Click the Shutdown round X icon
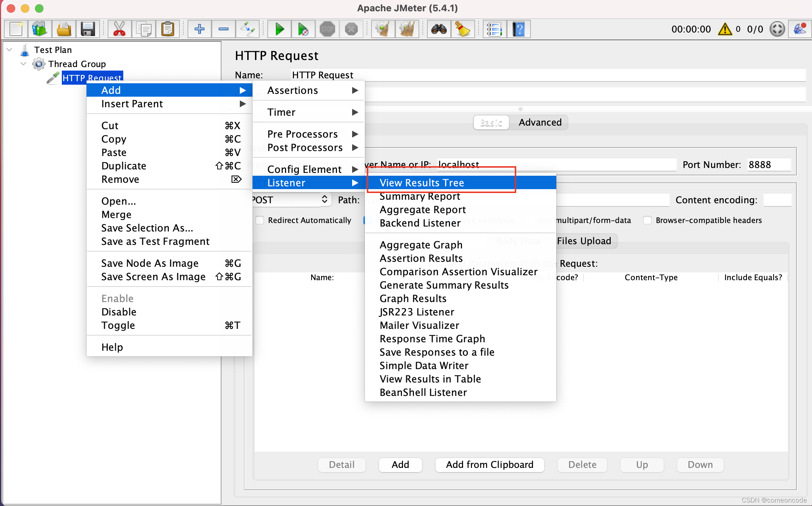The image size is (812, 506). point(351,29)
